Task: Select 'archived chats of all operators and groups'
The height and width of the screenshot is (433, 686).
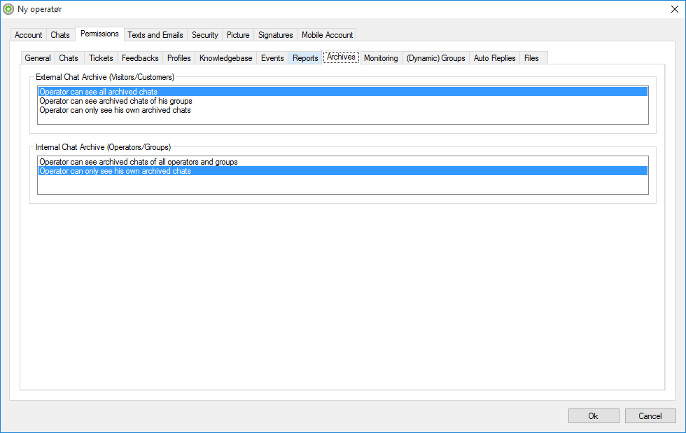Action: click(343, 162)
